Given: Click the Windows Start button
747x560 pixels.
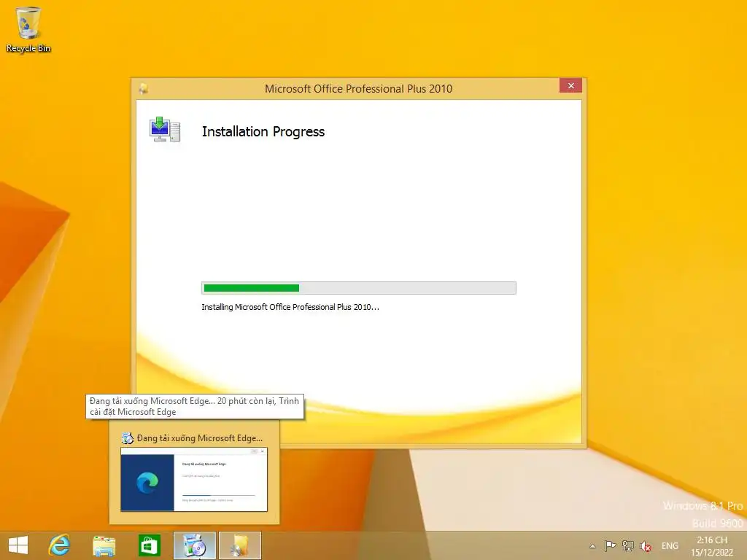Looking at the screenshot, I should (x=18, y=545).
